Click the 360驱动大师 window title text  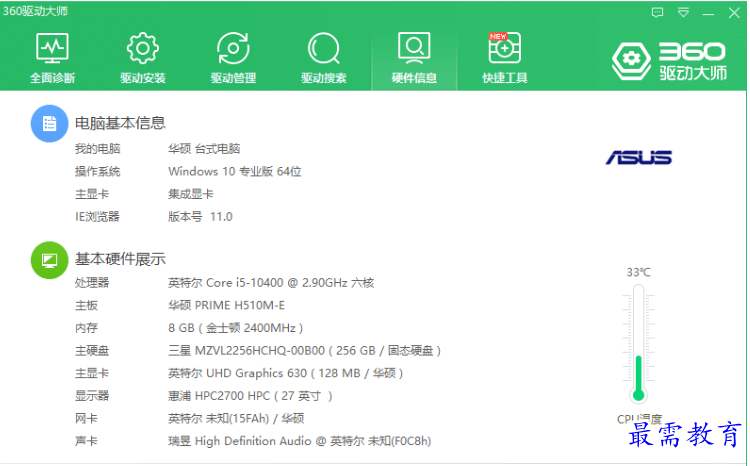(35, 11)
